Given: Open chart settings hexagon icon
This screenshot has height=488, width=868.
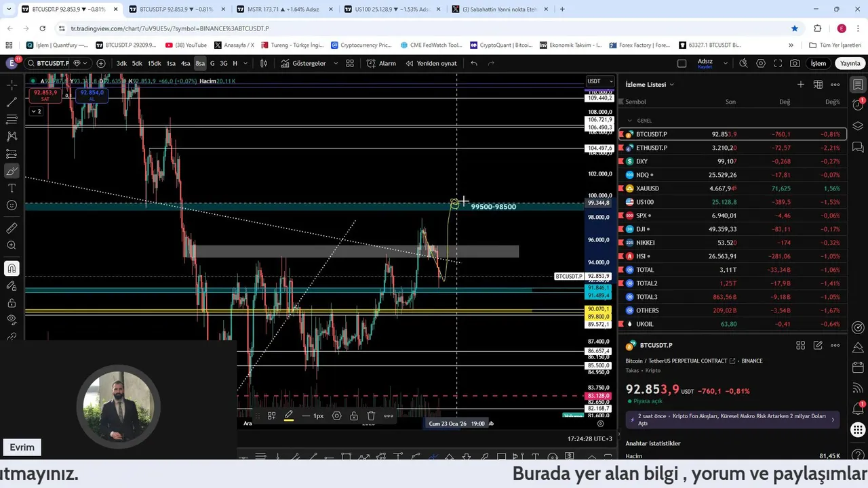Looking at the screenshot, I should [x=761, y=63].
